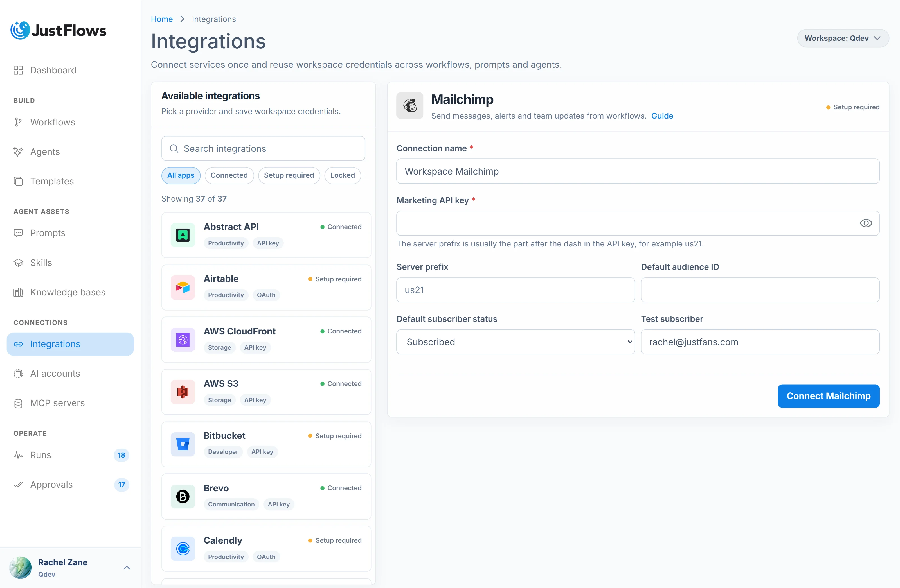Show the Marketing API key value
Image resolution: width=900 pixels, height=588 pixels.
866,223
